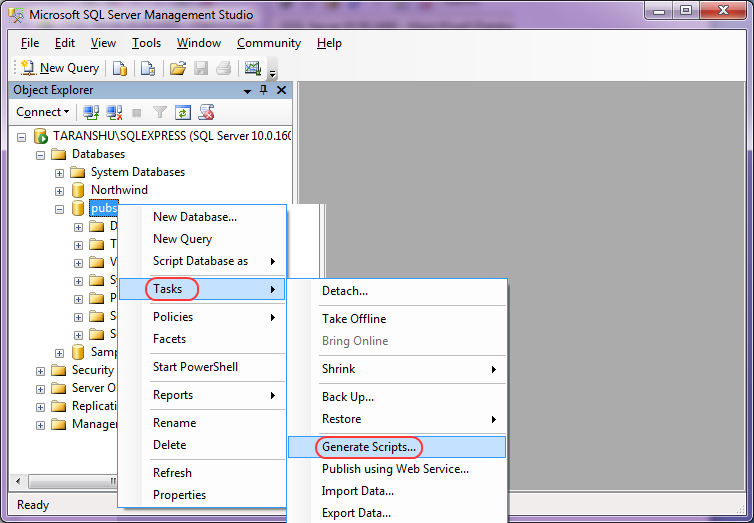Collapse the pubs database node

59,209
